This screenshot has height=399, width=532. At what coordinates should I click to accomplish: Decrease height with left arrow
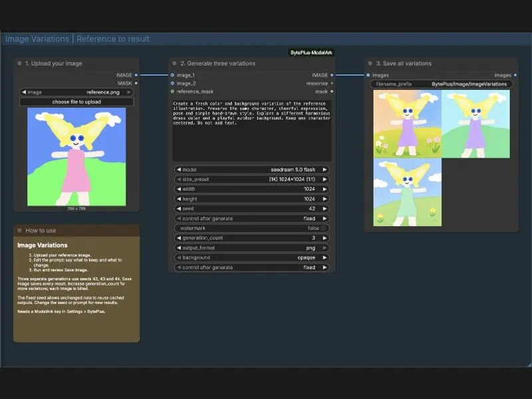point(179,199)
